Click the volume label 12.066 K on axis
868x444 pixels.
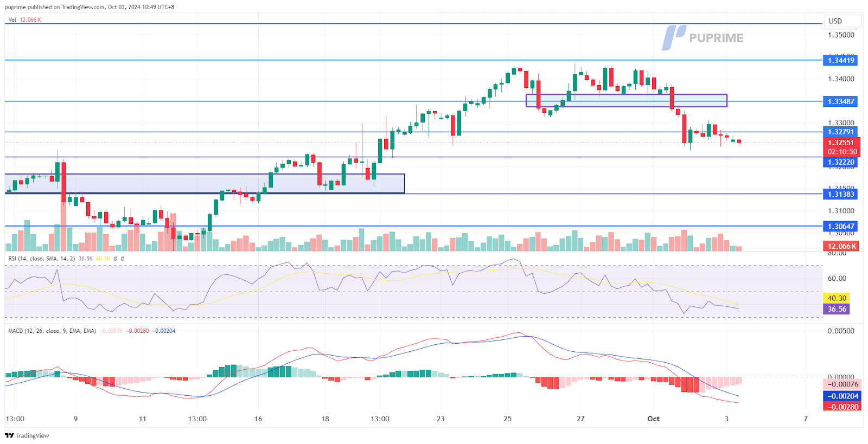coord(841,246)
